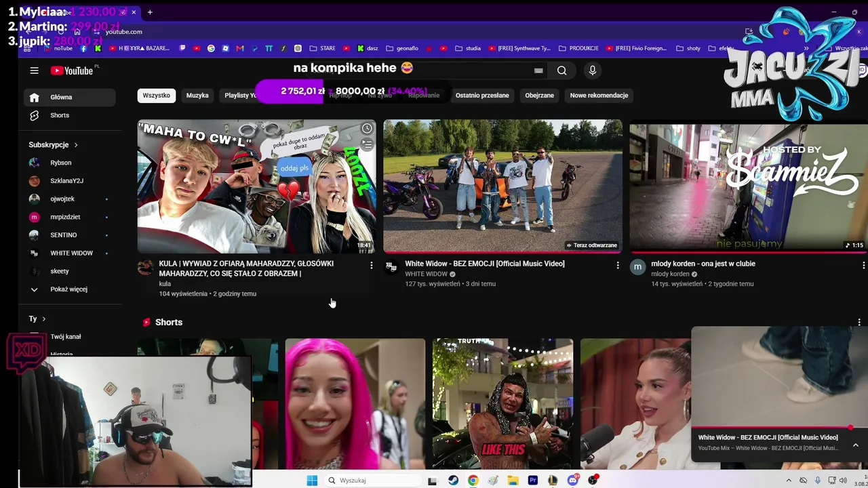The height and width of the screenshot is (488, 868).
Task: Open the Ty section chevron
Action: tap(43, 319)
